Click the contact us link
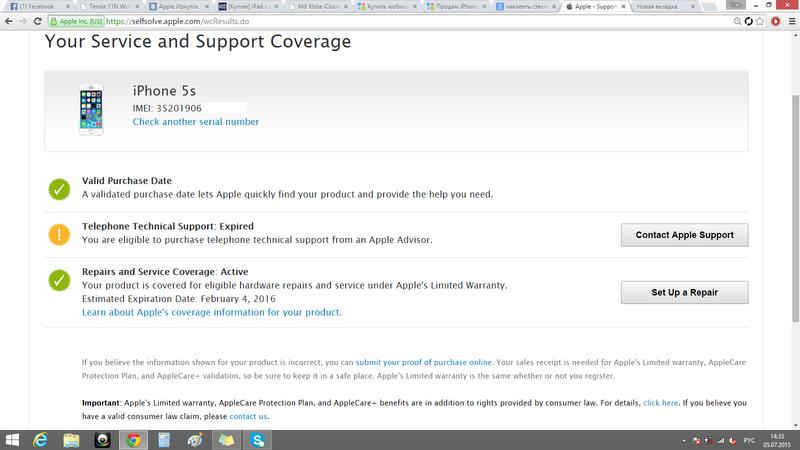The image size is (800, 450). coord(248,416)
